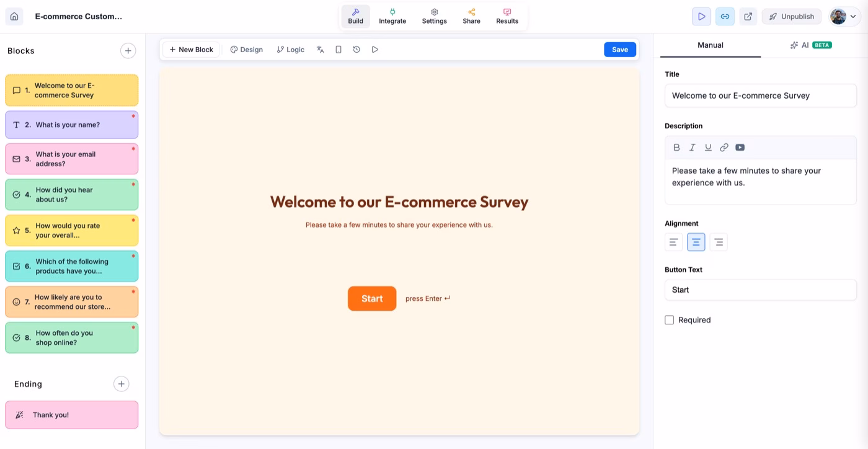Go to the home dashboard icon

coord(14,17)
